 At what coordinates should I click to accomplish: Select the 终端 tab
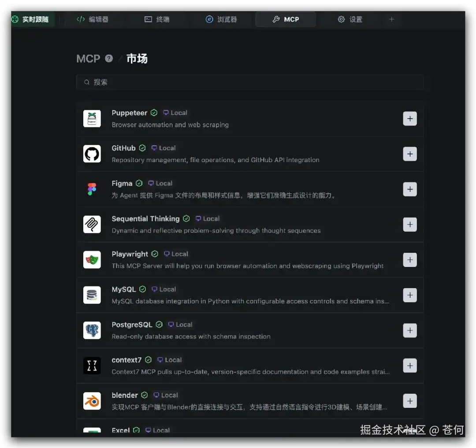157,19
